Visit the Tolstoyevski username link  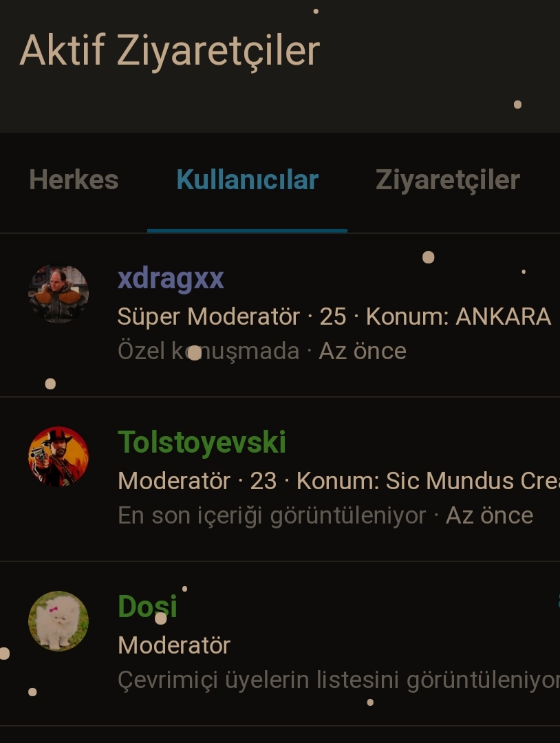202,442
